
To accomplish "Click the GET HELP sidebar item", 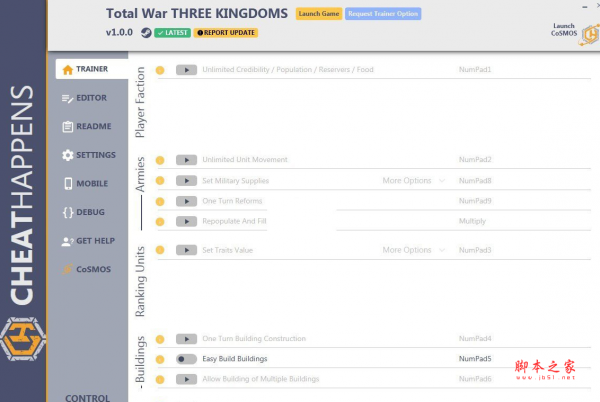I will tap(88, 241).
